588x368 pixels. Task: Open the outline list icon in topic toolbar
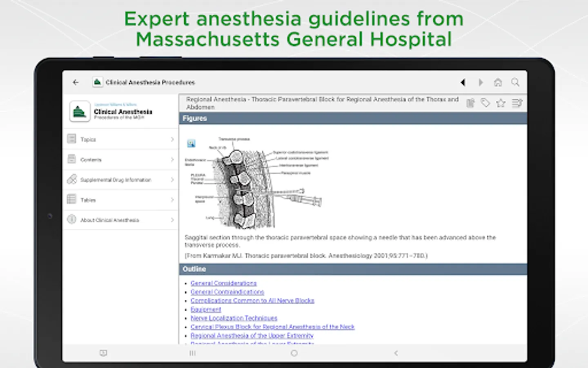tap(517, 103)
